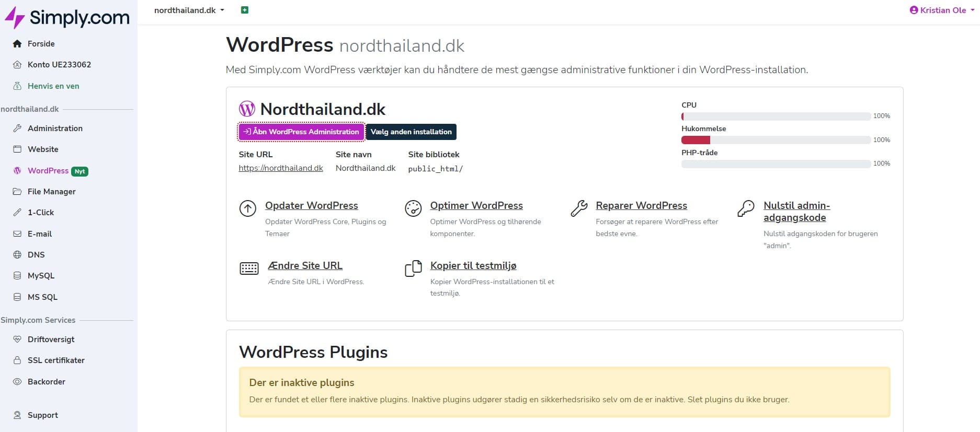This screenshot has width=980, height=432.
Task: Click the MySQL database icon
Action: point(17,276)
